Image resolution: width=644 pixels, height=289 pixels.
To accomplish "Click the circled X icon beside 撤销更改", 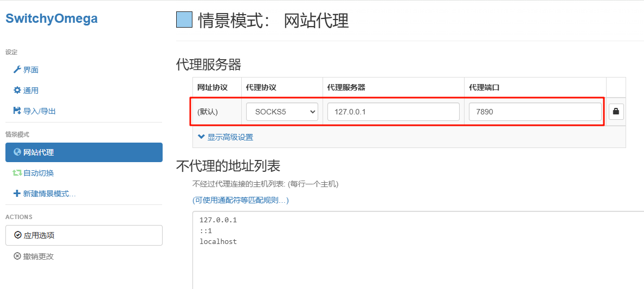I will click(x=17, y=256).
